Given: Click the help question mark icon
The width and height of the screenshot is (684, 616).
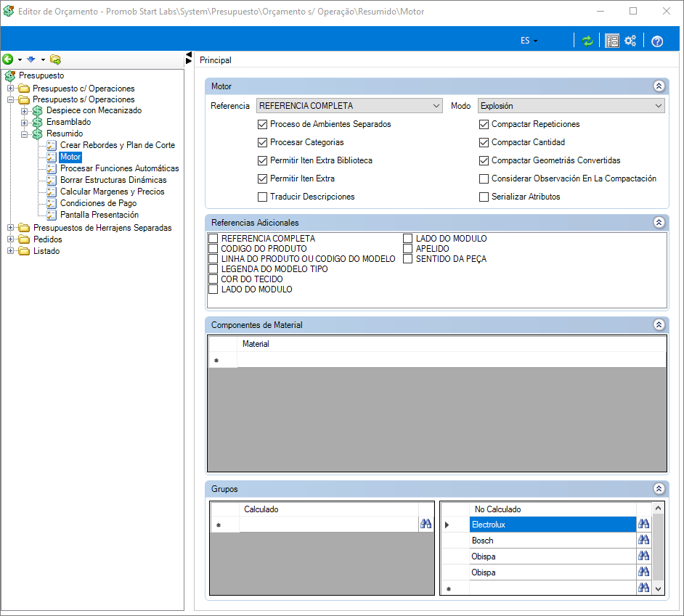Looking at the screenshot, I should pyautogui.click(x=657, y=41).
